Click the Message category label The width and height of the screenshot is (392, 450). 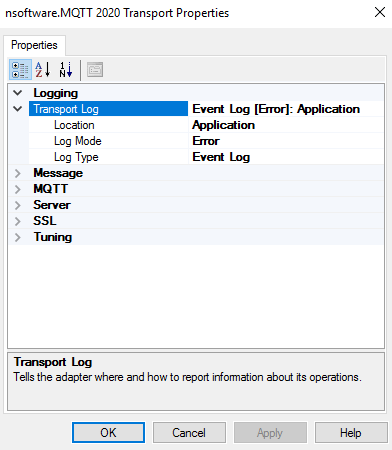58,173
